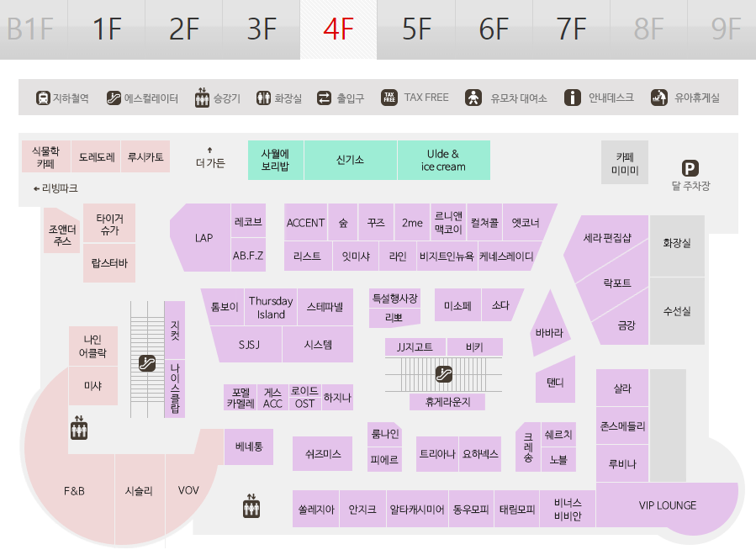Click the escalator icon beside 지컷
Viewport: 756px width, 555px height.
pyautogui.click(x=147, y=363)
